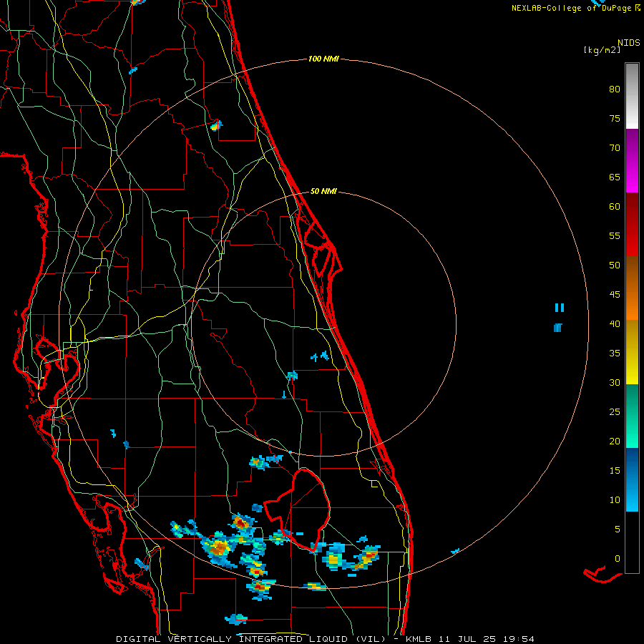Click the "10" value on the scale

click(615, 500)
